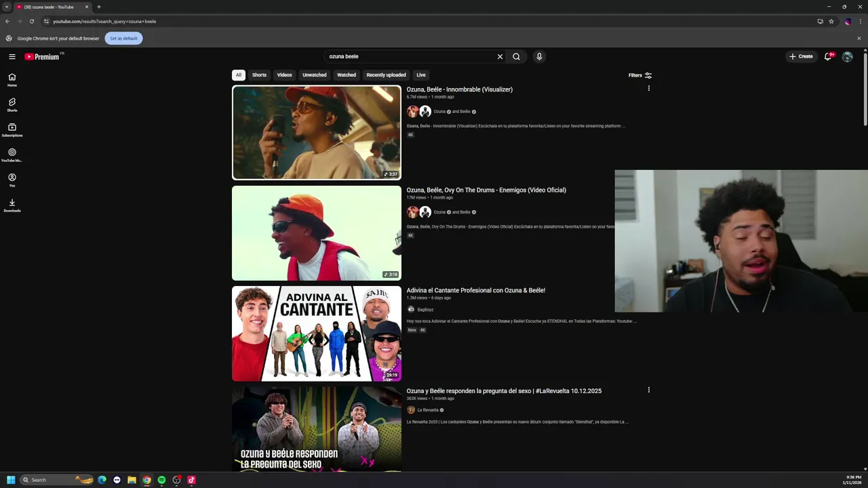
Task: Select the Recently uploaded filter chip
Action: (387, 75)
